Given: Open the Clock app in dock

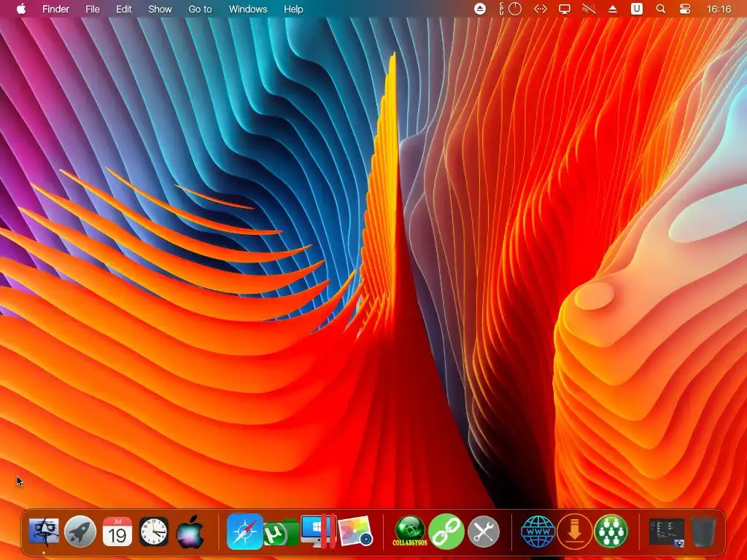Looking at the screenshot, I should click(154, 532).
